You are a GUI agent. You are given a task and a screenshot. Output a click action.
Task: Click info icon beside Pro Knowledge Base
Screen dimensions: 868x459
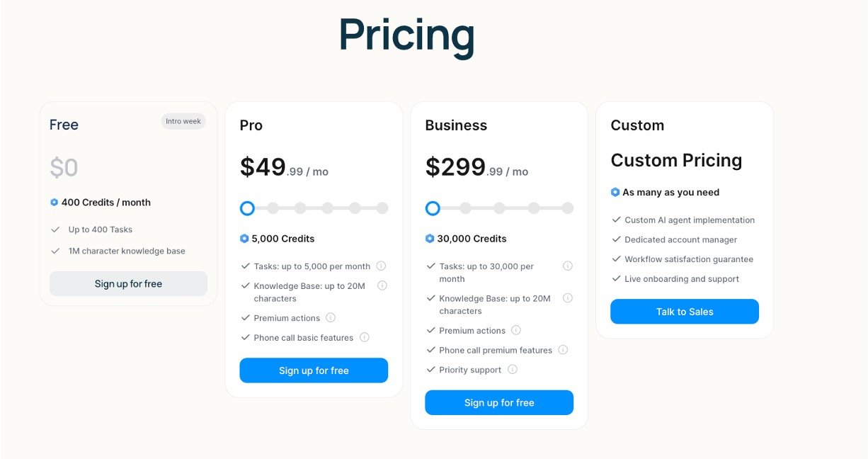(x=382, y=285)
